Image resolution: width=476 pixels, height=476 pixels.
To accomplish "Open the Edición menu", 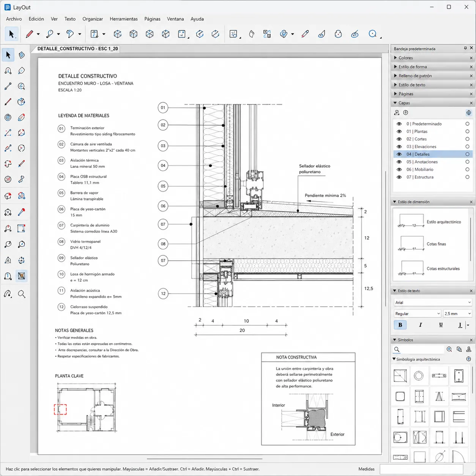I will tap(36, 19).
